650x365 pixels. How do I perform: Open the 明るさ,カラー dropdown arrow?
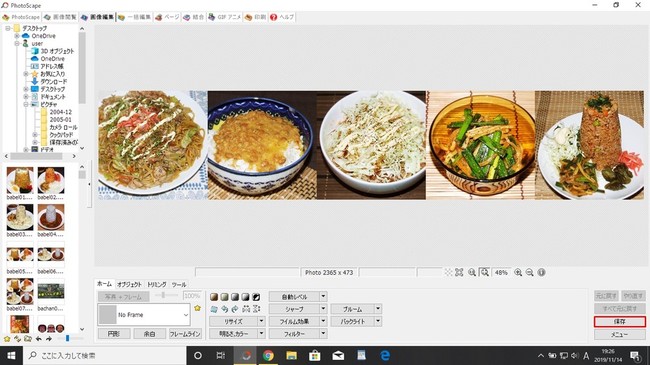pyautogui.click(x=261, y=333)
